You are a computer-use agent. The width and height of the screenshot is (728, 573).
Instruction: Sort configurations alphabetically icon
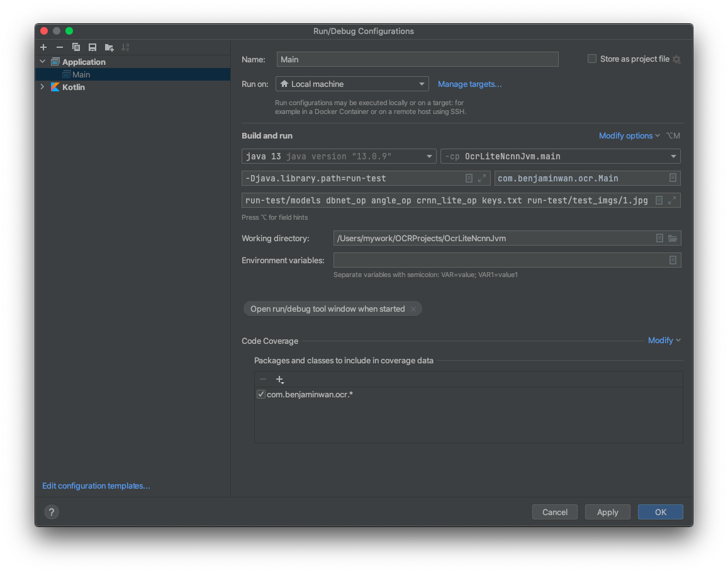click(x=125, y=47)
